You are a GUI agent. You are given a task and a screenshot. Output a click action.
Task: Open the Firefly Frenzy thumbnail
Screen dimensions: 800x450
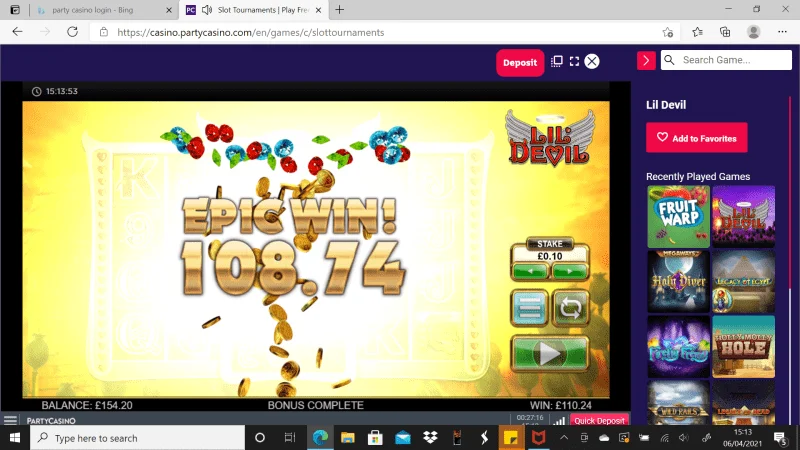pyautogui.click(x=678, y=346)
